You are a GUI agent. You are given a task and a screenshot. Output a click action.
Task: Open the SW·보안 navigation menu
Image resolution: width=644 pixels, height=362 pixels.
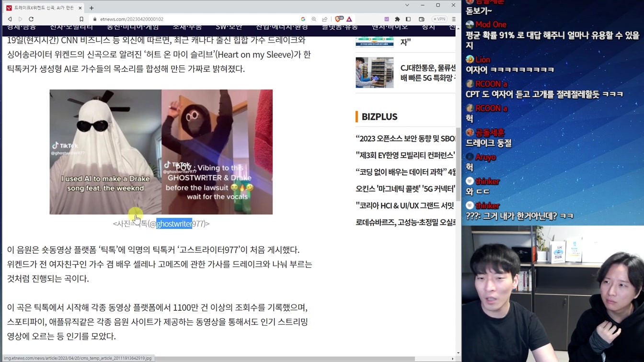[x=229, y=27]
